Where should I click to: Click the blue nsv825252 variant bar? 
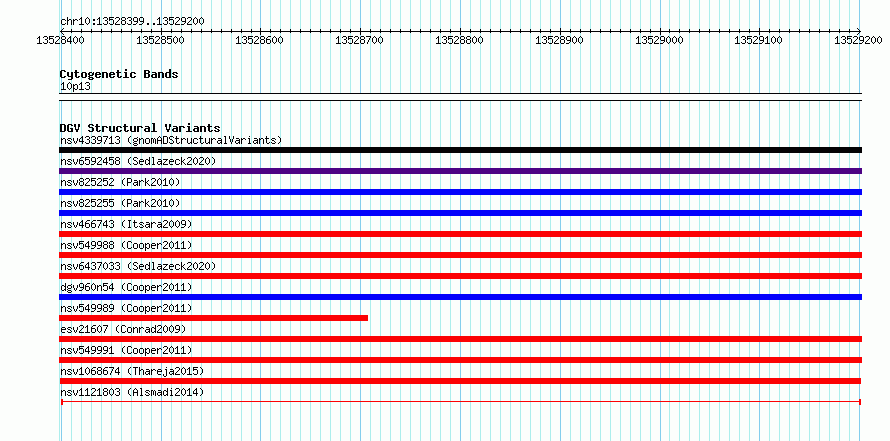[460, 192]
